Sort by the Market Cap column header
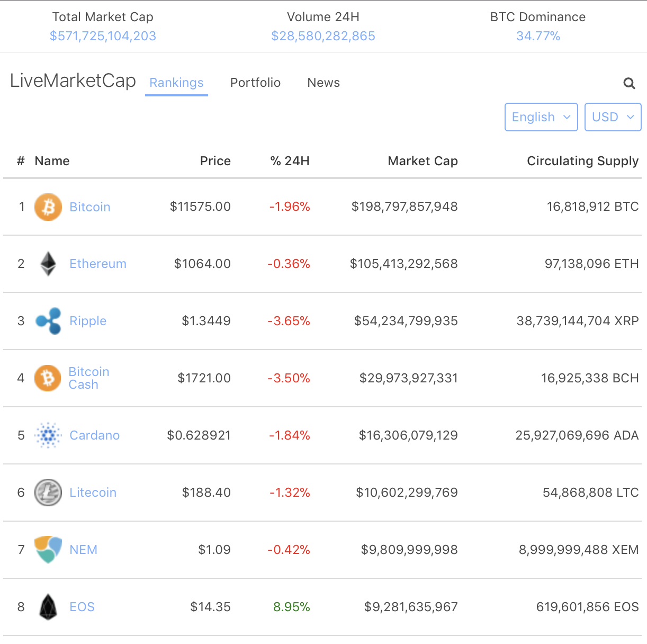This screenshot has width=647, height=644. tap(423, 161)
